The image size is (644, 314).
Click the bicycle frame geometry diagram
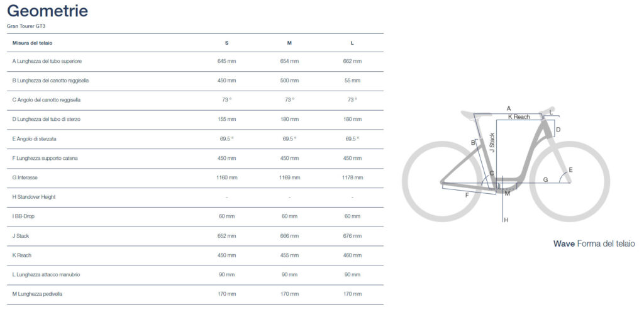point(506,164)
